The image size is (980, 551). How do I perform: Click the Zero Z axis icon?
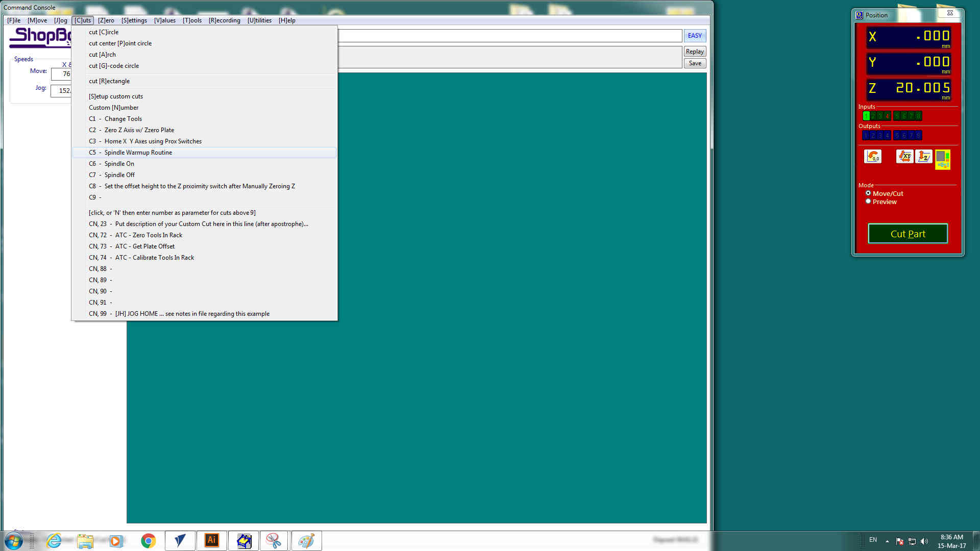click(924, 156)
